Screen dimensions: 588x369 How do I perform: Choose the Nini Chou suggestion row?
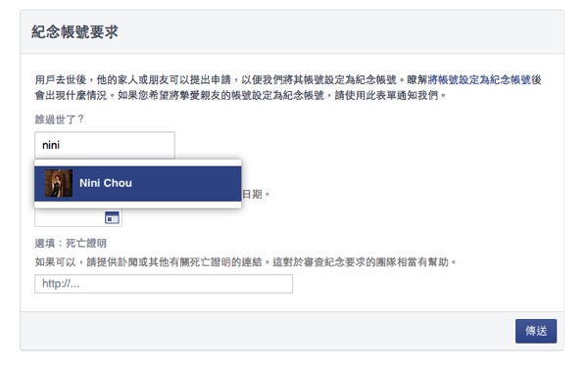(137, 184)
